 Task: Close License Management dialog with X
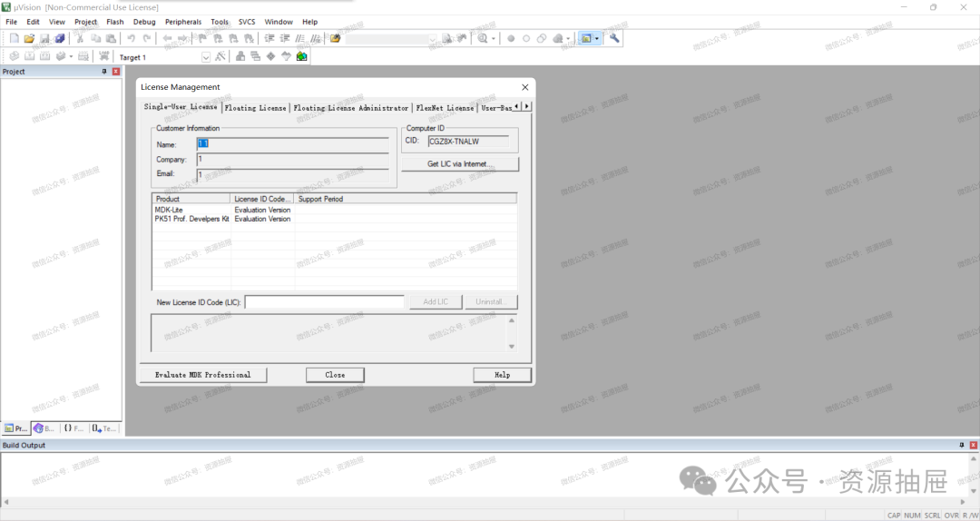click(x=525, y=87)
